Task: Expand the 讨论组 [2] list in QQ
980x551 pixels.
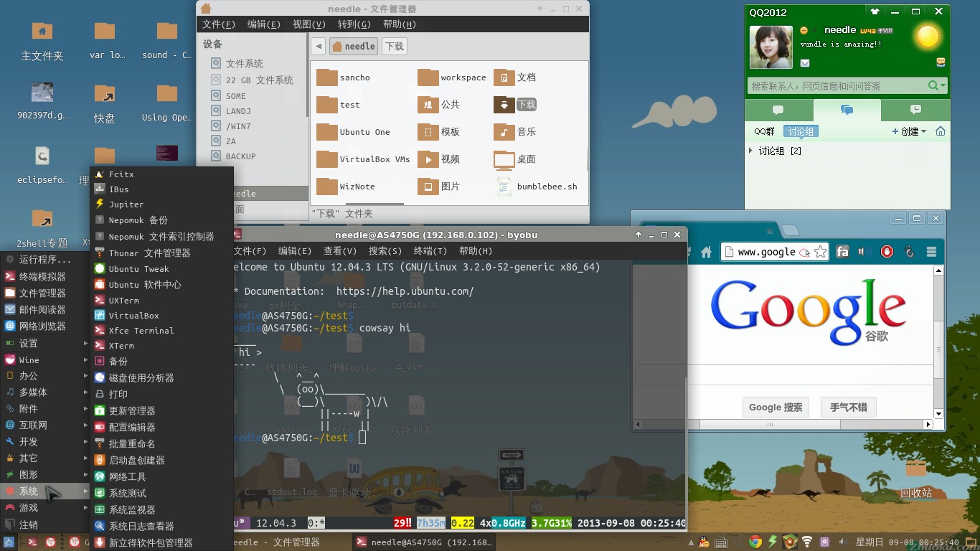Action: pos(750,151)
